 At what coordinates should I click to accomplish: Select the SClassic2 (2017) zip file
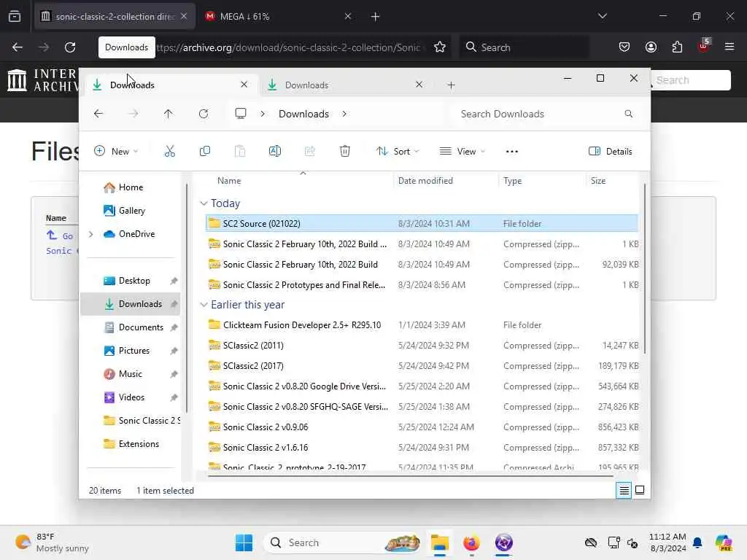(422, 366)
